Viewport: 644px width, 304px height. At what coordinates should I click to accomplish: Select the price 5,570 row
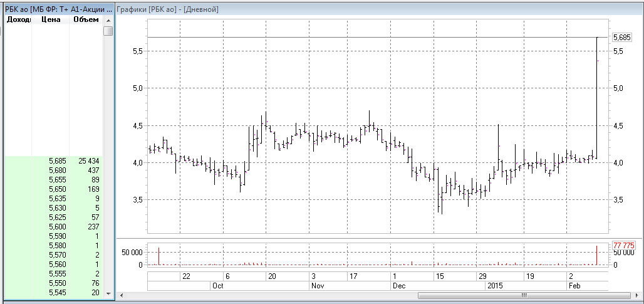[53, 255]
